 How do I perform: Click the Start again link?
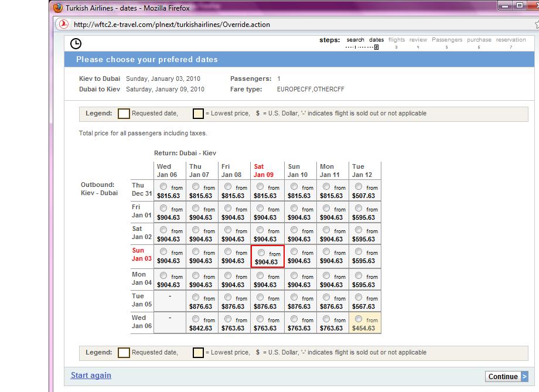tap(91, 375)
